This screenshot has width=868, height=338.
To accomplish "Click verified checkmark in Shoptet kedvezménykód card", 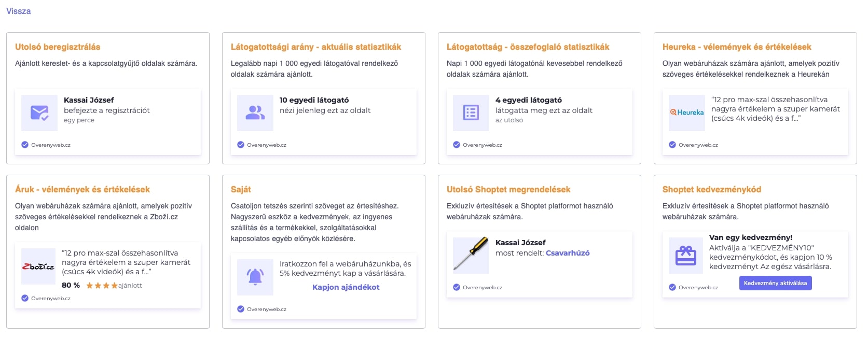I will (672, 287).
